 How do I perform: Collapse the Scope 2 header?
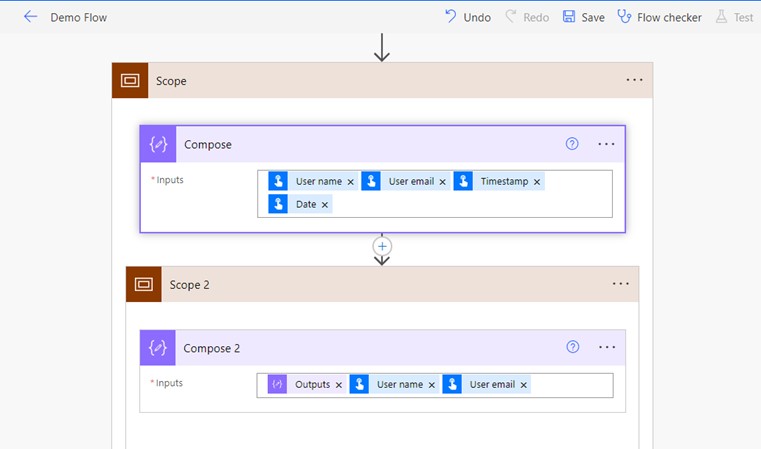pos(382,284)
